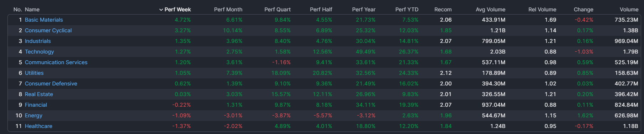Screen dimensions: 644x134
Task: Sort by Perf YTD header
Action: 407,10
